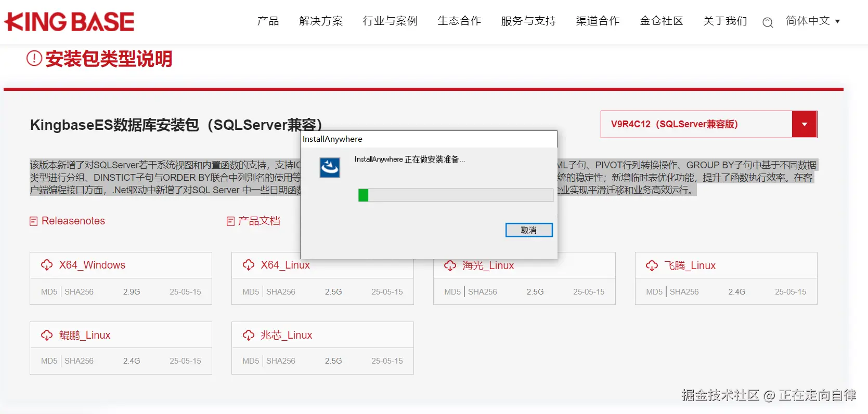Click the 鲲鹏_Linux cloud download icon
The image size is (868, 414).
coord(47,335)
